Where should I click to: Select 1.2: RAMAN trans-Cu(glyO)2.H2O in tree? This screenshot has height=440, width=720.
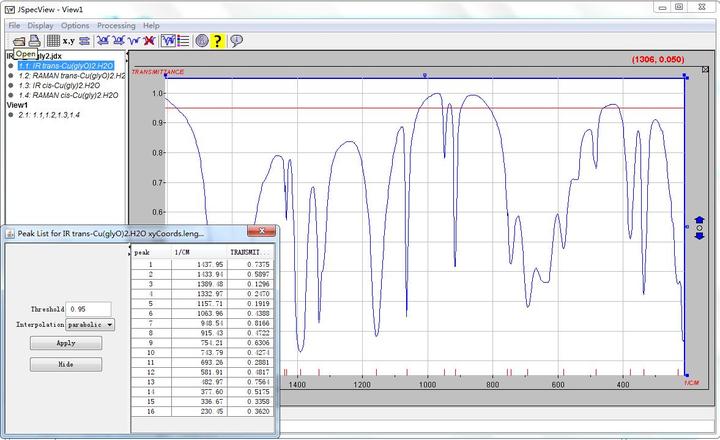click(x=72, y=75)
